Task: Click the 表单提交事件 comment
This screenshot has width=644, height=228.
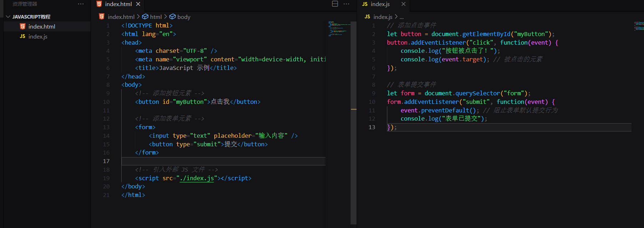Action: [412, 85]
